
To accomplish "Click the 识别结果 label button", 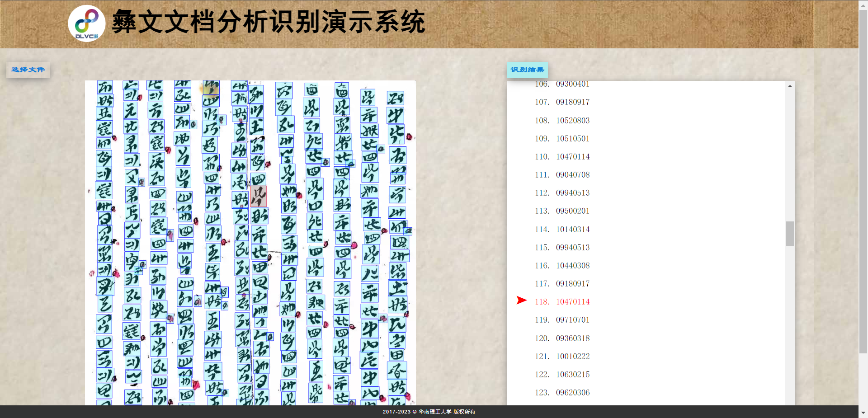I will (x=527, y=70).
